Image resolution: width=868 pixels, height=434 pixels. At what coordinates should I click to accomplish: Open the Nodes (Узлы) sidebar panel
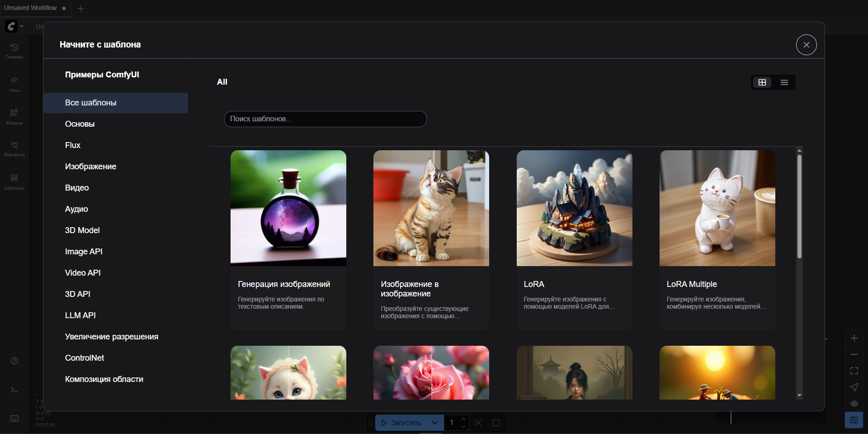pyautogui.click(x=14, y=84)
